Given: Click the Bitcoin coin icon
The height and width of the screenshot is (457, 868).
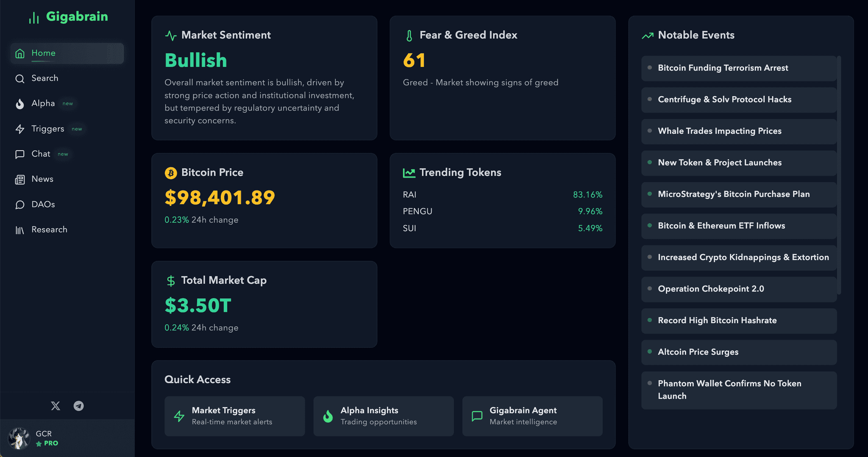Looking at the screenshot, I should click(x=171, y=173).
